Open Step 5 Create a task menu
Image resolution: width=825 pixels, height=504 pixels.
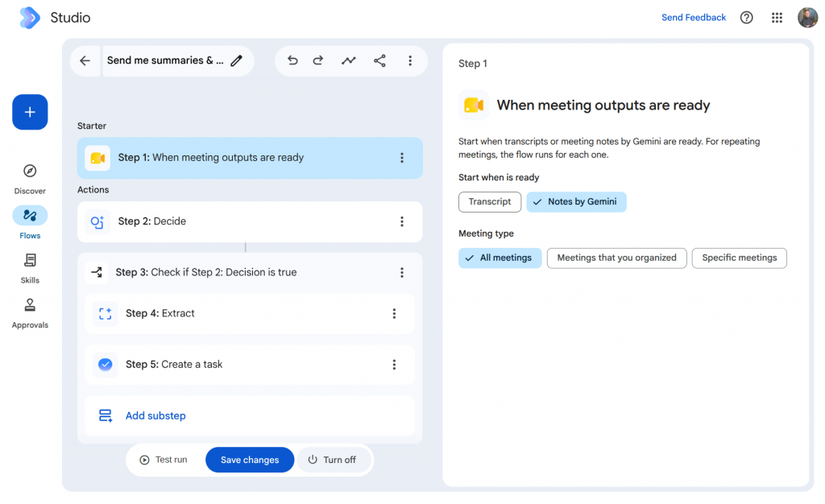[x=394, y=365]
